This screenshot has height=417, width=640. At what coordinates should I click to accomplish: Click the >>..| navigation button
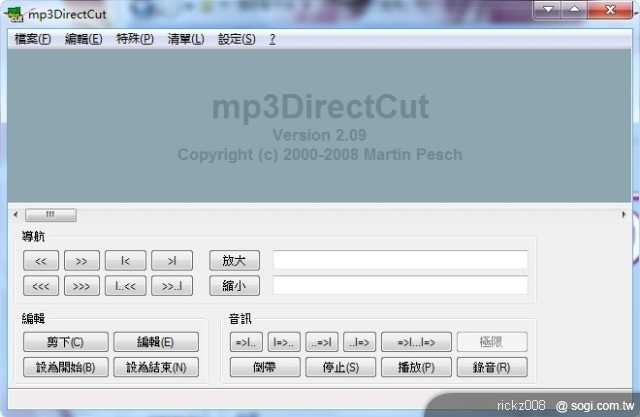[172, 286]
